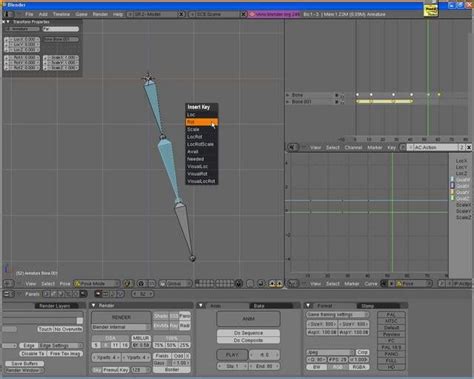Open the AC:Action datablock dropdown

click(410, 147)
